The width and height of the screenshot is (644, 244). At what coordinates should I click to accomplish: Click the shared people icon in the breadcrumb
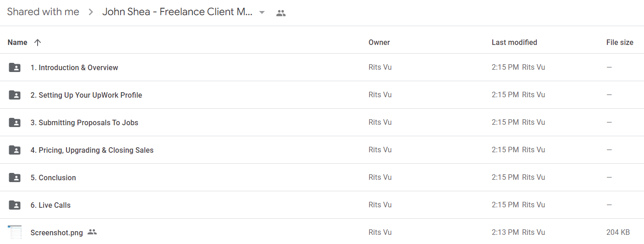[x=281, y=13]
